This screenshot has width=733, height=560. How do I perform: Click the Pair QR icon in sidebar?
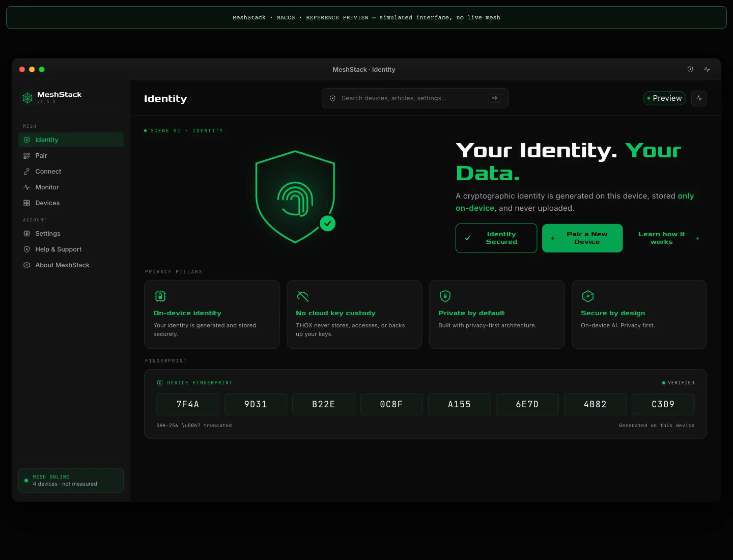coord(27,156)
